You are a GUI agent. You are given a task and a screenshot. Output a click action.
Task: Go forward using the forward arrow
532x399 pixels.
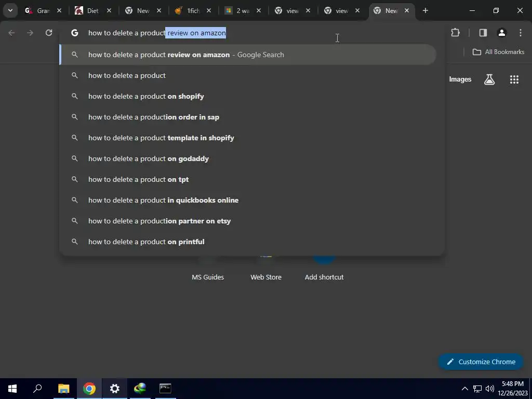[x=30, y=33]
